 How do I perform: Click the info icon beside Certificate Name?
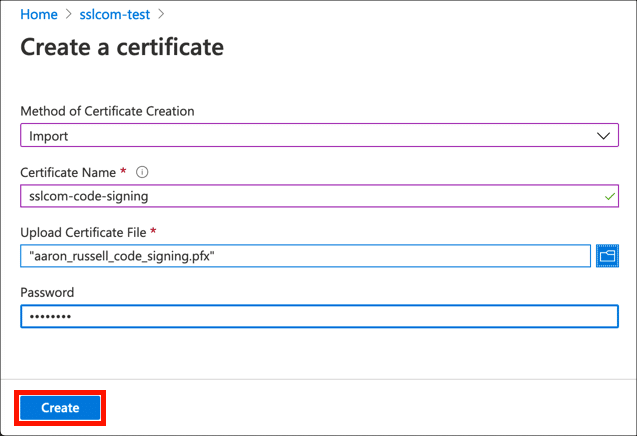[141, 172]
